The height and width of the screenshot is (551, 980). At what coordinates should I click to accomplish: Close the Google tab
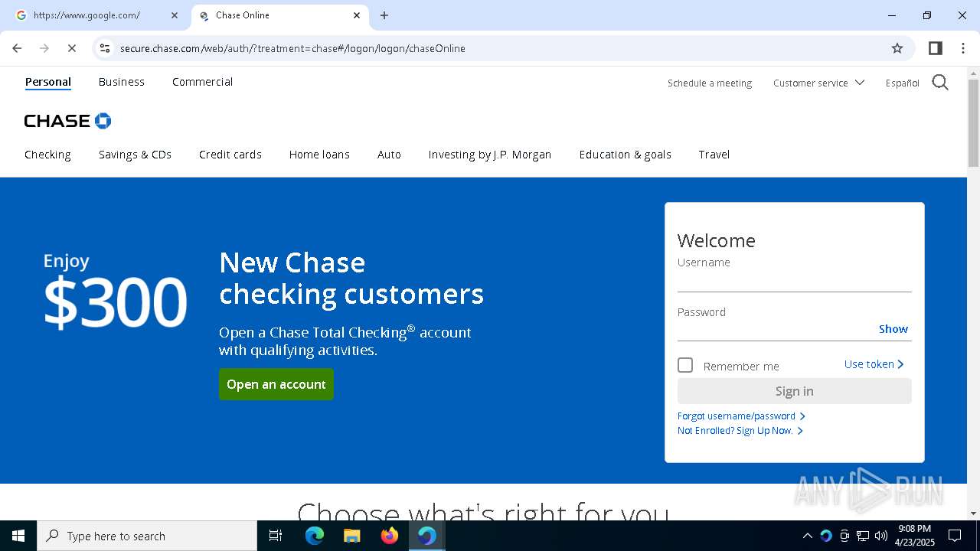coord(174,15)
